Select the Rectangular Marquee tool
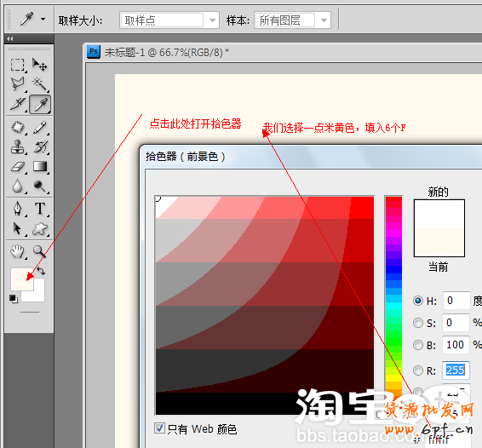This screenshot has height=448, width=482. pyautogui.click(x=18, y=65)
